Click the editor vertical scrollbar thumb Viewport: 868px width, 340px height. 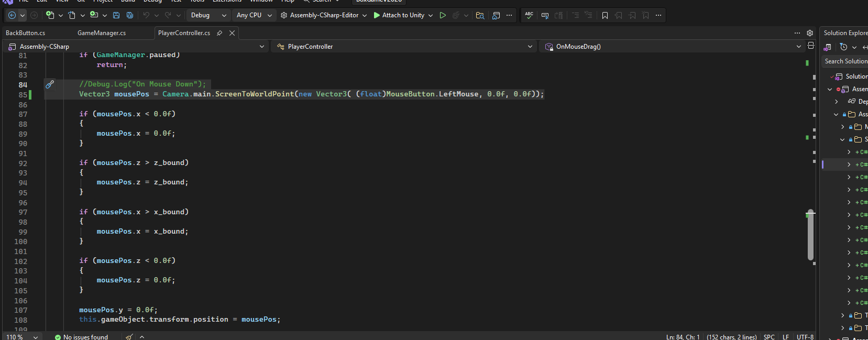pyautogui.click(x=810, y=235)
